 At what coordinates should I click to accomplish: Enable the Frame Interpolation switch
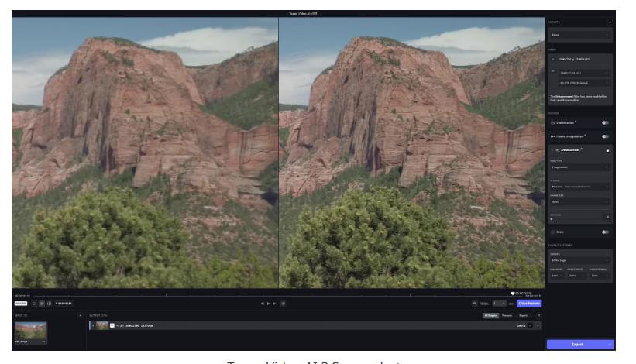[606, 136]
